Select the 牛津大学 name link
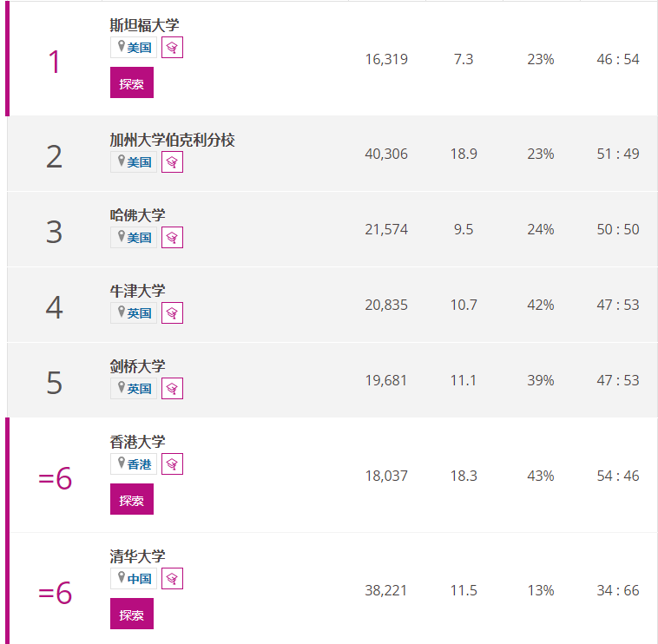This screenshot has width=658, height=644. pos(138,291)
